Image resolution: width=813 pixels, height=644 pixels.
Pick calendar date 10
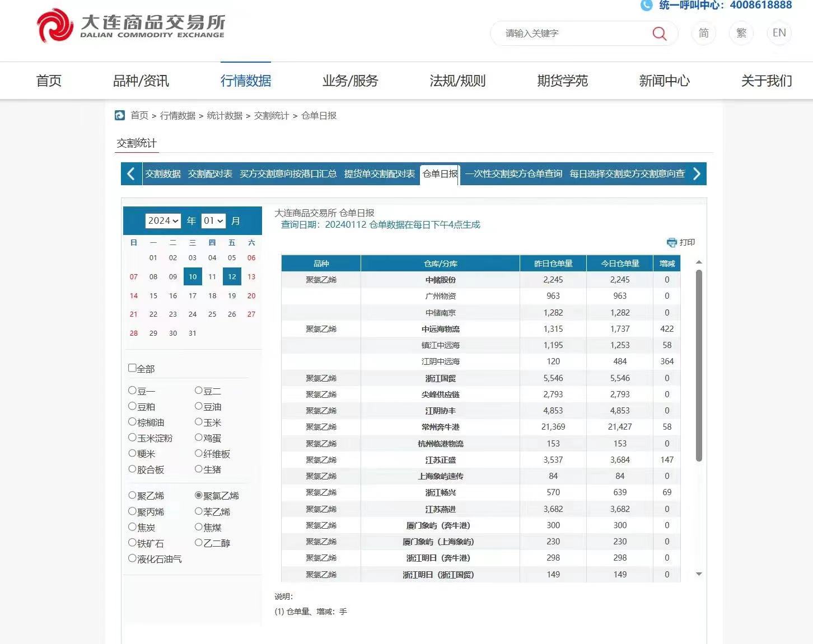193,276
